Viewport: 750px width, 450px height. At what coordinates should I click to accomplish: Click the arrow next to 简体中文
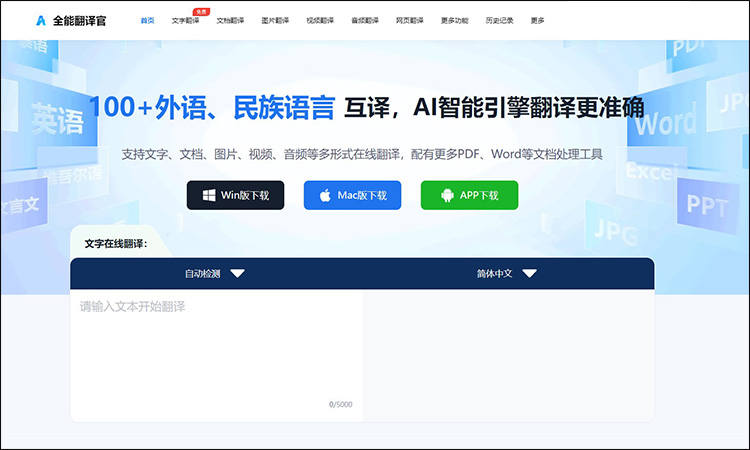(529, 273)
